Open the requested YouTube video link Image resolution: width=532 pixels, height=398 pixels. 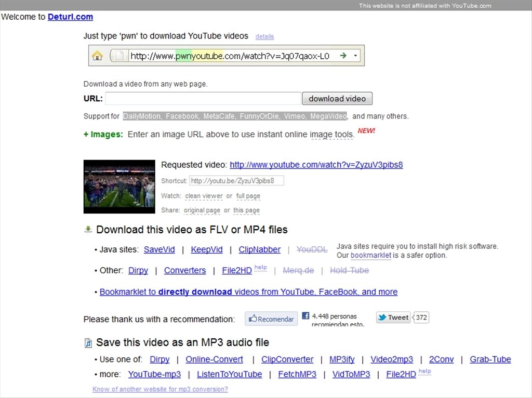point(316,165)
